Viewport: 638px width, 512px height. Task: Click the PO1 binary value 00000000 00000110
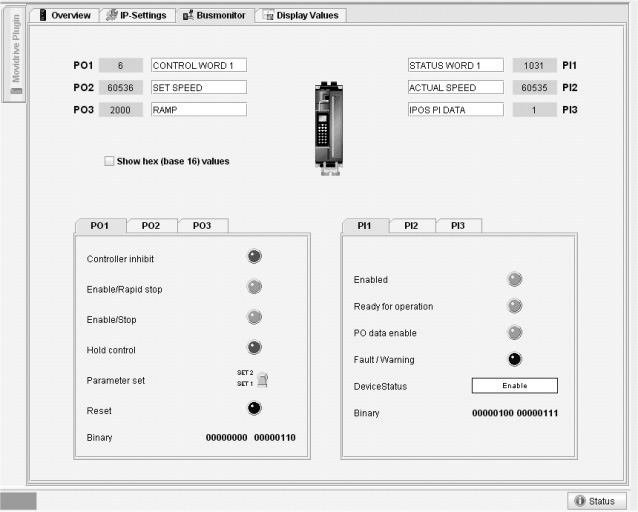click(251, 438)
